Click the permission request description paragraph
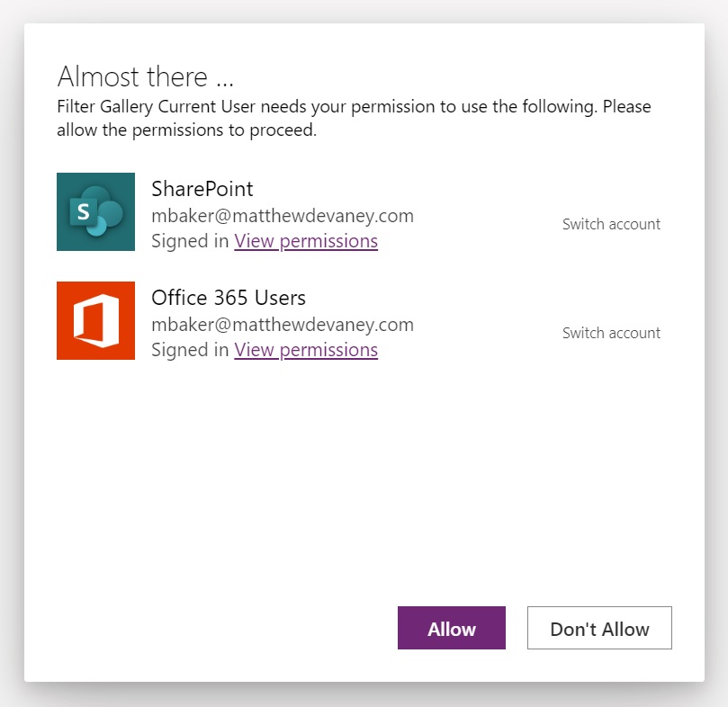Screen dimensions: 728x707 pyautogui.click(x=354, y=119)
